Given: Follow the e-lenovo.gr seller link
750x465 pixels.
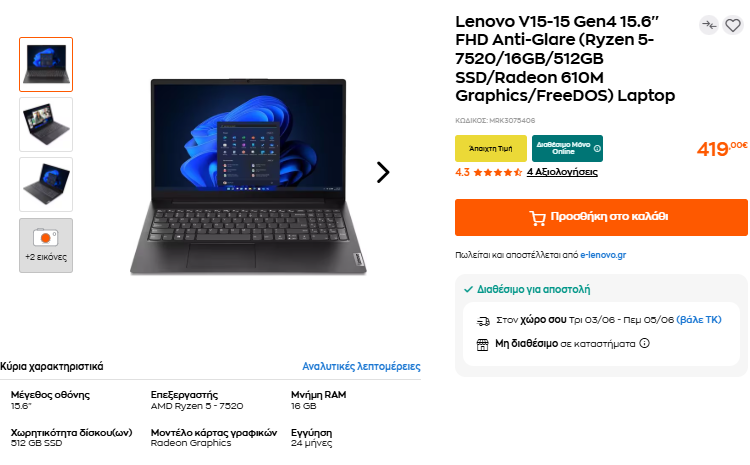Looking at the screenshot, I should coord(603,255).
